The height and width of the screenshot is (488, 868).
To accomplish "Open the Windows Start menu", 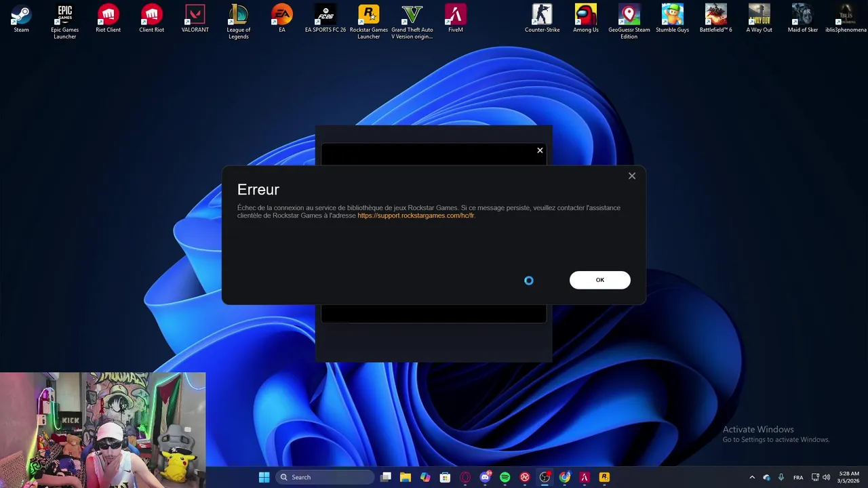I will [x=264, y=477].
